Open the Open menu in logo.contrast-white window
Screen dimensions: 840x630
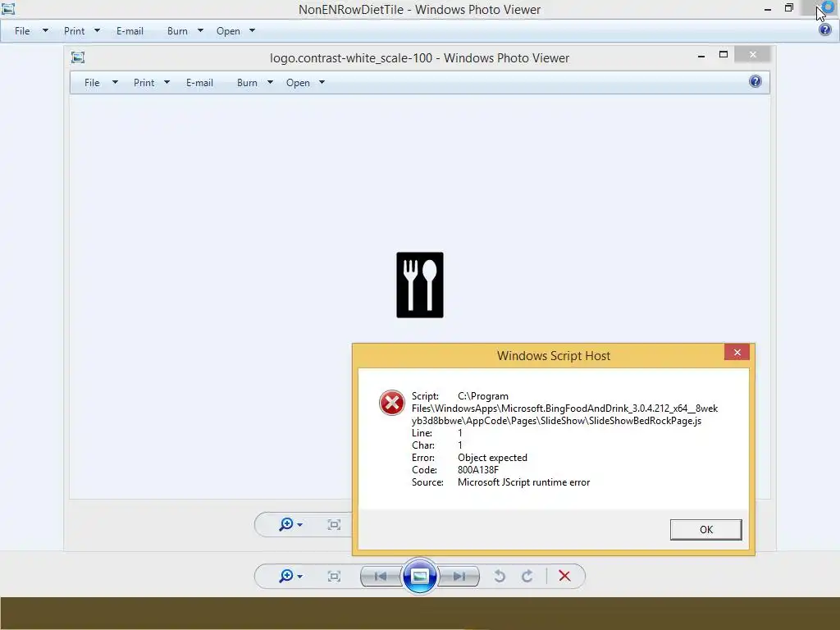coord(298,83)
